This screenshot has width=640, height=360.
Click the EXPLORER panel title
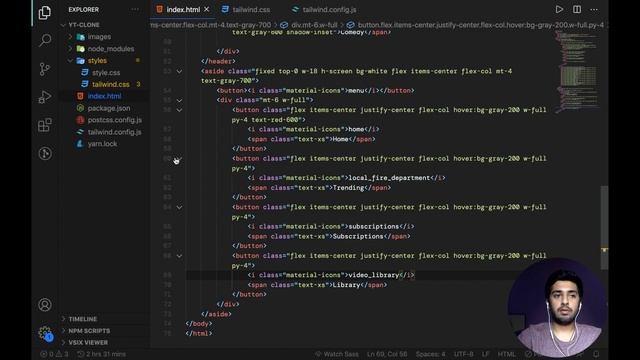coord(84,9)
